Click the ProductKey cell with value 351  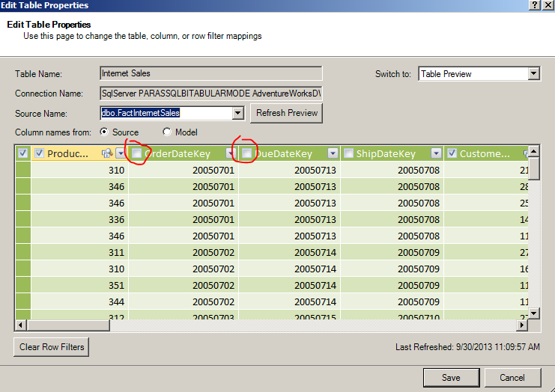point(79,285)
